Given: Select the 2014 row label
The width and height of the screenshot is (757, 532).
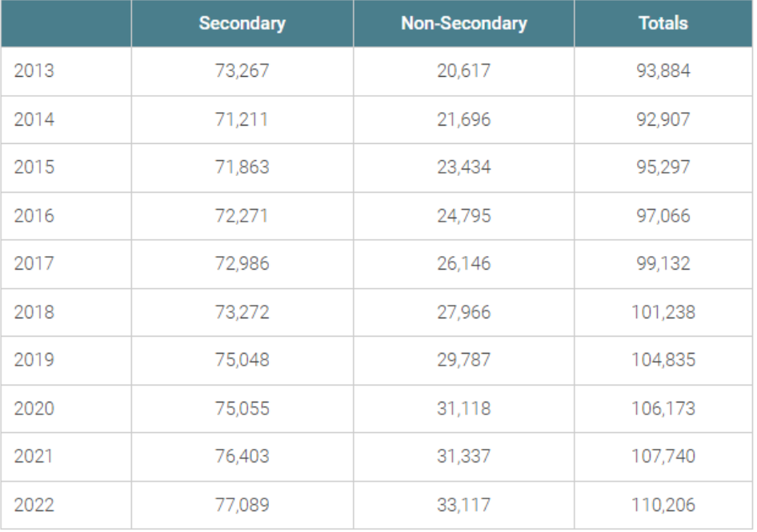Looking at the screenshot, I should pos(34,119).
